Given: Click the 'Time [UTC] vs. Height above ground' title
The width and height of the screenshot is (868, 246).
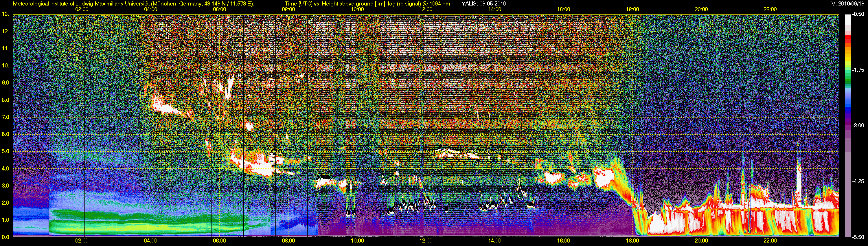Looking at the screenshot, I should point(367,4).
